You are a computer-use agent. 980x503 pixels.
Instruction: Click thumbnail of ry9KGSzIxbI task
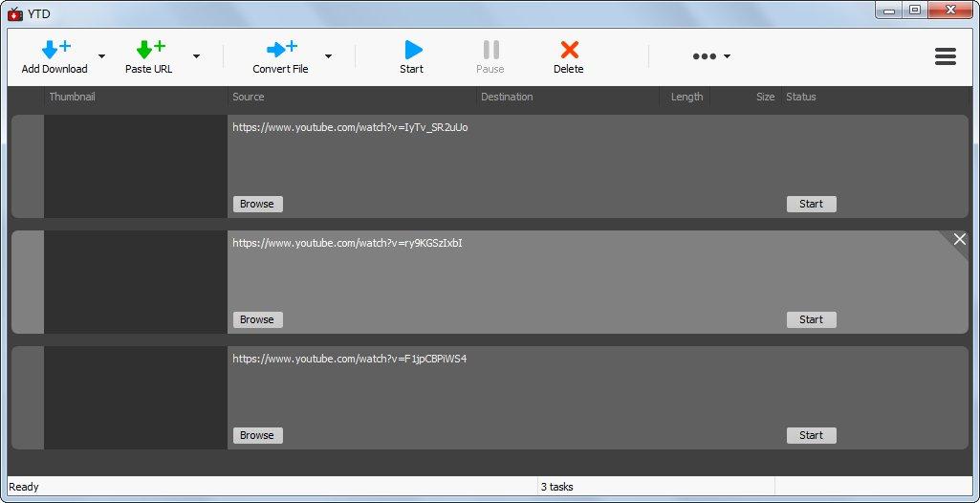pos(136,282)
